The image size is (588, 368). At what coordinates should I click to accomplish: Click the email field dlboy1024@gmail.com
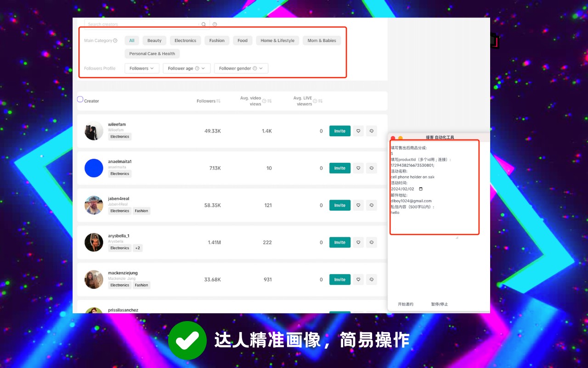pos(413,201)
